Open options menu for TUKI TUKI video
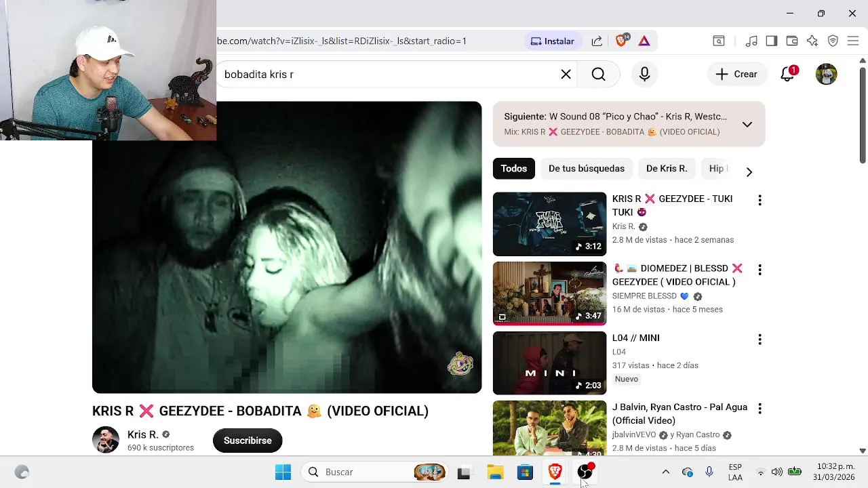The width and height of the screenshot is (868, 488). click(x=759, y=200)
